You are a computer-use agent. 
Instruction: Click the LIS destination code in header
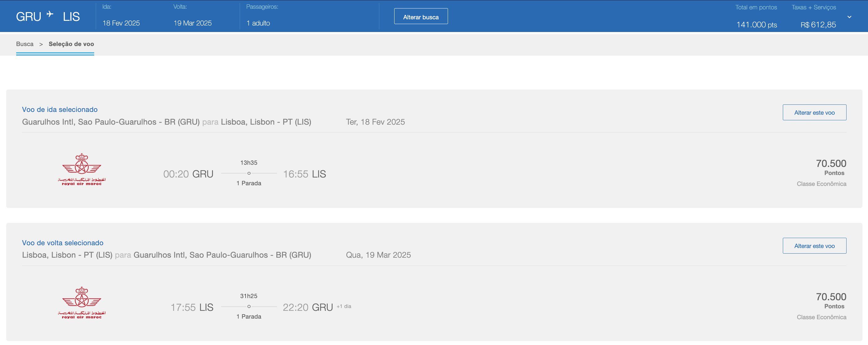[x=71, y=17]
